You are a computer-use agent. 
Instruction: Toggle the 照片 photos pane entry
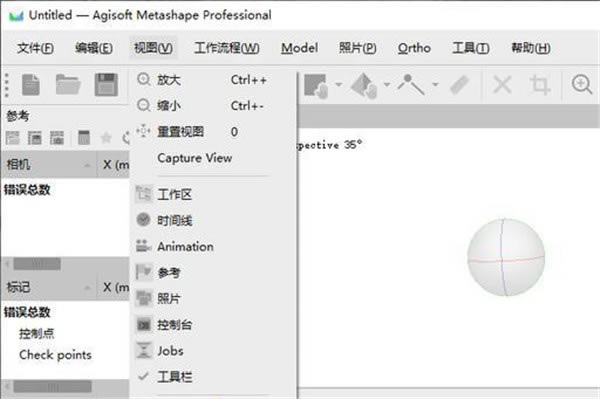pyautogui.click(x=213, y=299)
